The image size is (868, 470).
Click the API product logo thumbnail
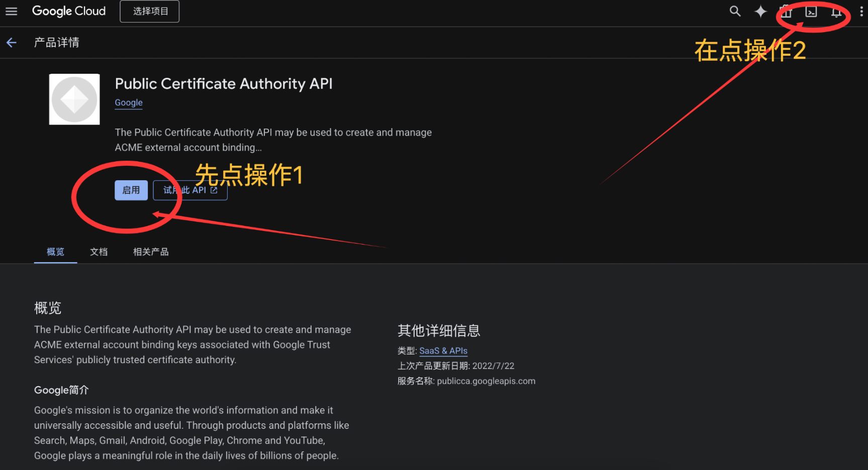tap(74, 99)
